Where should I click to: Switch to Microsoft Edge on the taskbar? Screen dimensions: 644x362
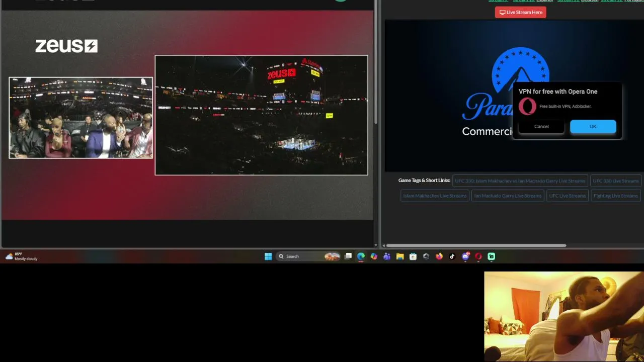pyautogui.click(x=361, y=256)
